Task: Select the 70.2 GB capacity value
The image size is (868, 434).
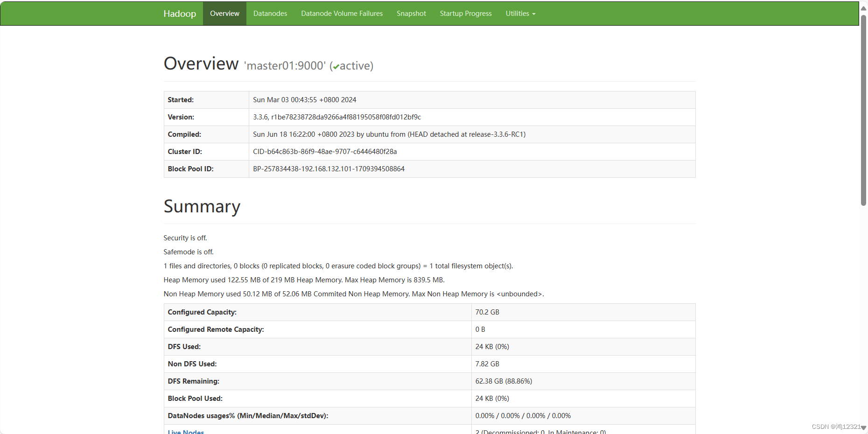Action: pos(487,312)
